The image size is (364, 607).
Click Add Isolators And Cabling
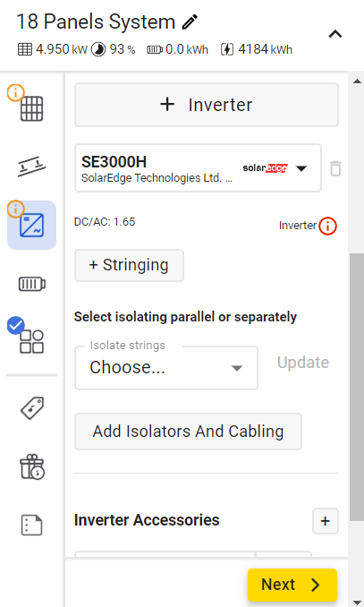(x=188, y=432)
